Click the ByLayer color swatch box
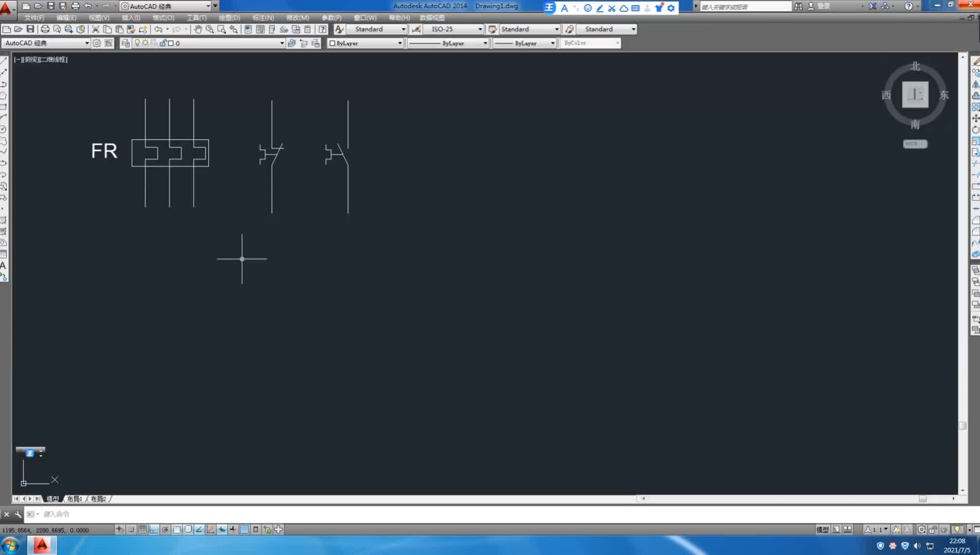This screenshot has width=980, height=555. click(x=332, y=43)
